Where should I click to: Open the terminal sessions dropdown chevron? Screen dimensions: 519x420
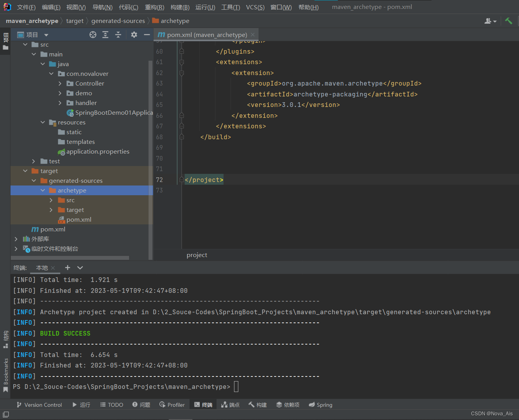[80, 268]
